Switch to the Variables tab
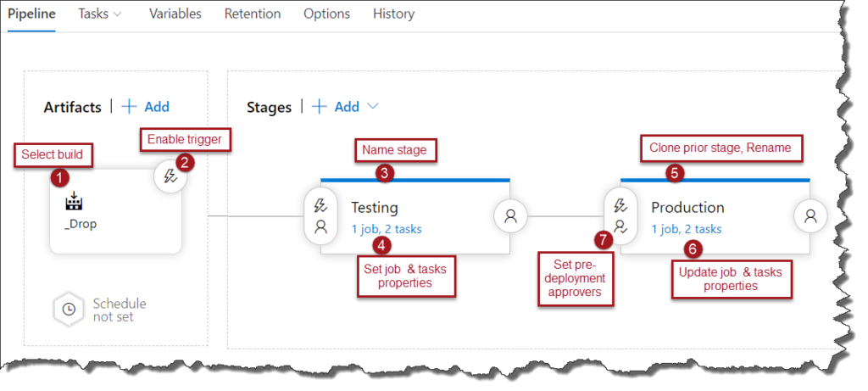868x391 pixels. point(175,14)
